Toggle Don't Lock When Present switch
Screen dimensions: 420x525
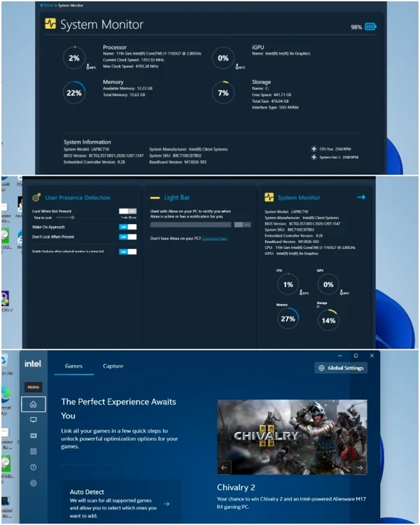point(127,237)
